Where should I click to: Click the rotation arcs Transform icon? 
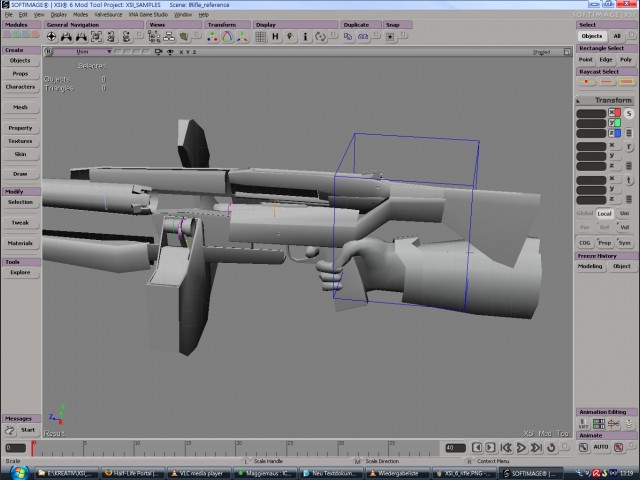227,37
